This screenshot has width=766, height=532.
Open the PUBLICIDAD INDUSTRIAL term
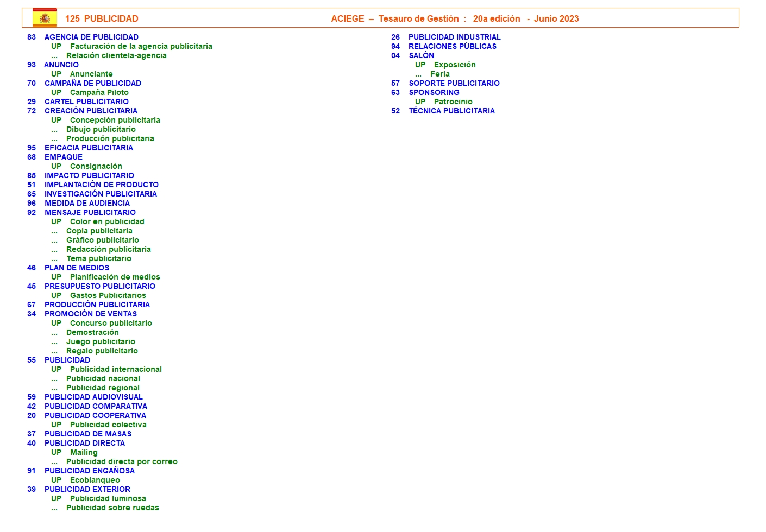tap(454, 37)
